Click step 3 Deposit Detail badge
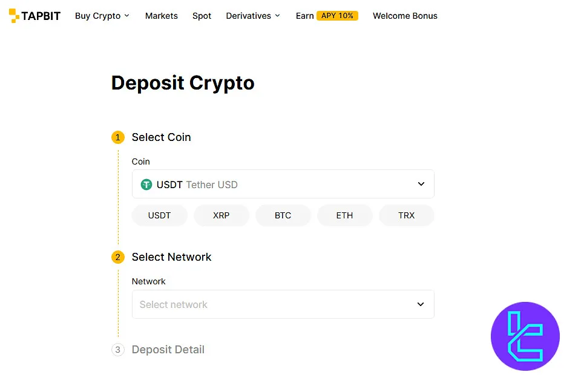Screen dimensions: 581x392 pyautogui.click(x=117, y=350)
